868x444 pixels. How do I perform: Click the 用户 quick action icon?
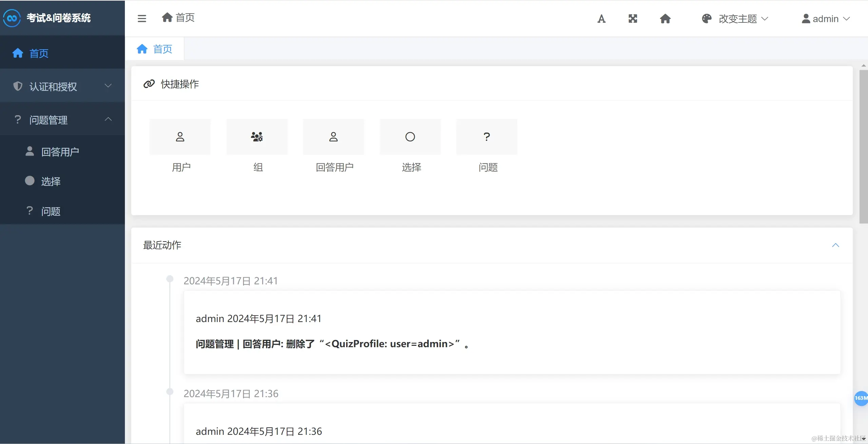(x=180, y=137)
